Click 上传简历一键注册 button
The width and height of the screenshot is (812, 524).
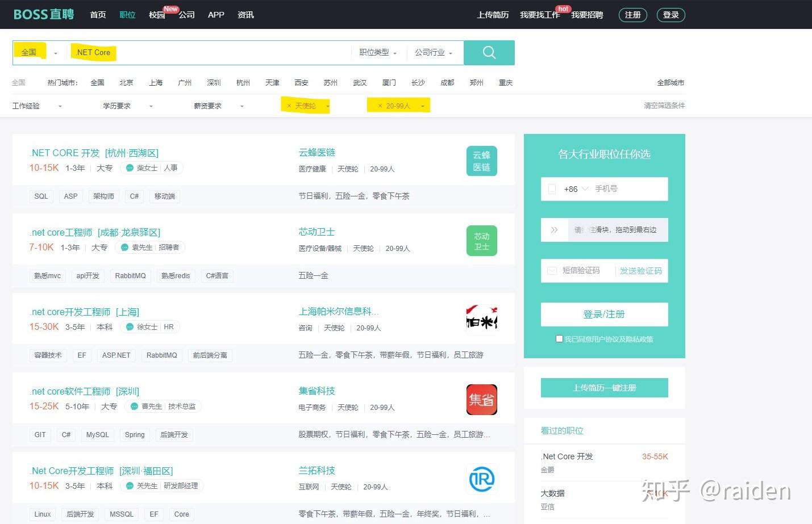click(604, 388)
